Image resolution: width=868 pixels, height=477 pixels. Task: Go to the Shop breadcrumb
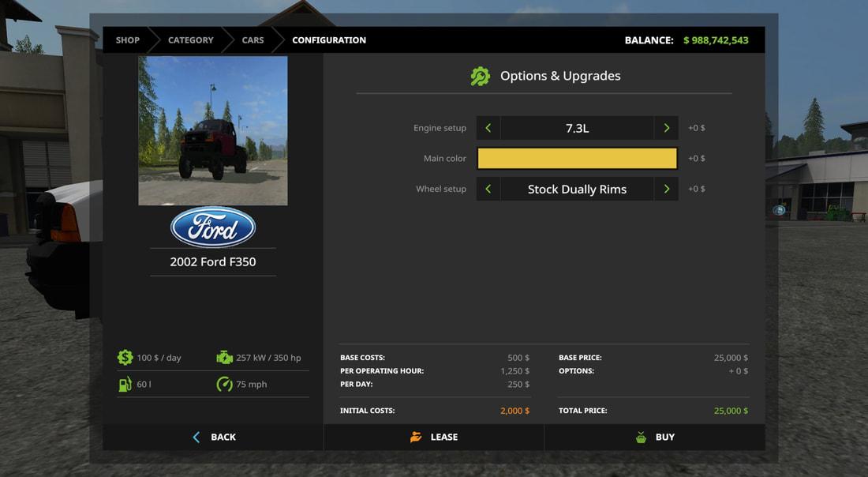click(127, 40)
